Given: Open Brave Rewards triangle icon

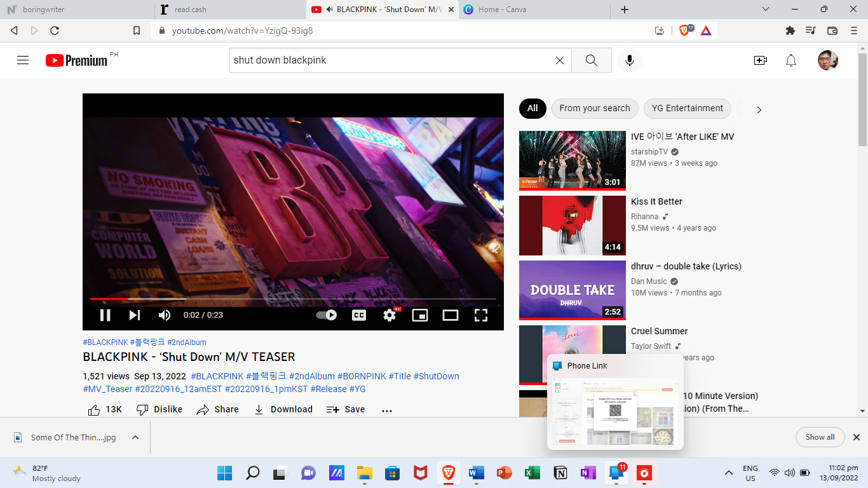Looking at the screenshot, I should pos(706,30).
